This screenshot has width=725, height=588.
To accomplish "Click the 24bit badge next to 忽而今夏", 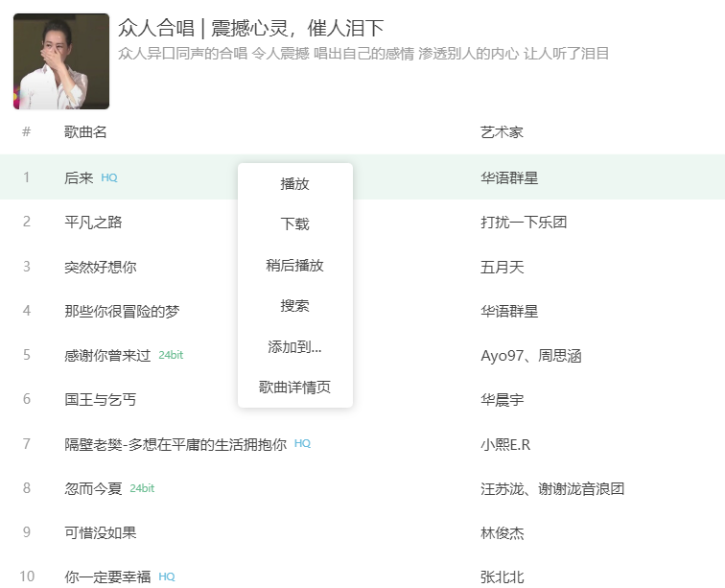I will coord(142,488).
